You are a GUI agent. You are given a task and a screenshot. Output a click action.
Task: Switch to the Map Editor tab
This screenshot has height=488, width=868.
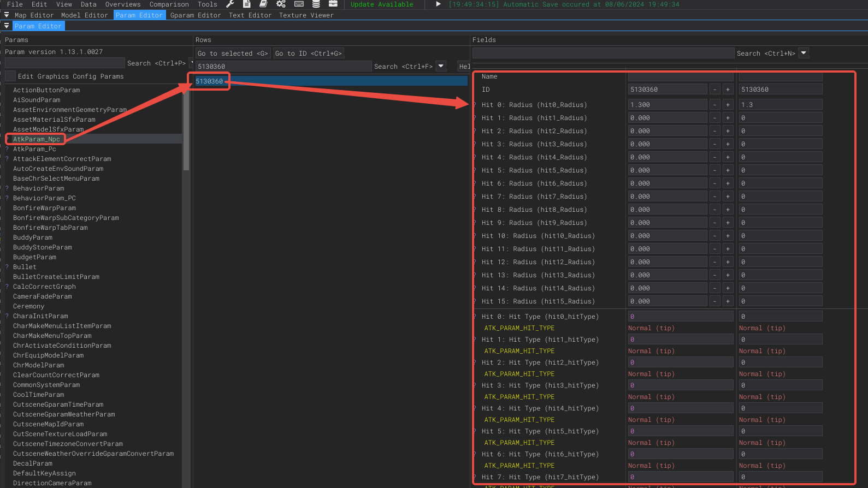coord(34,15)
